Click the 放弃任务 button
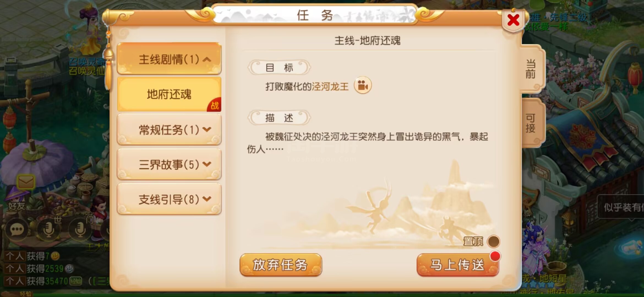The image size is (644, 297). click(x=281, y=265)
